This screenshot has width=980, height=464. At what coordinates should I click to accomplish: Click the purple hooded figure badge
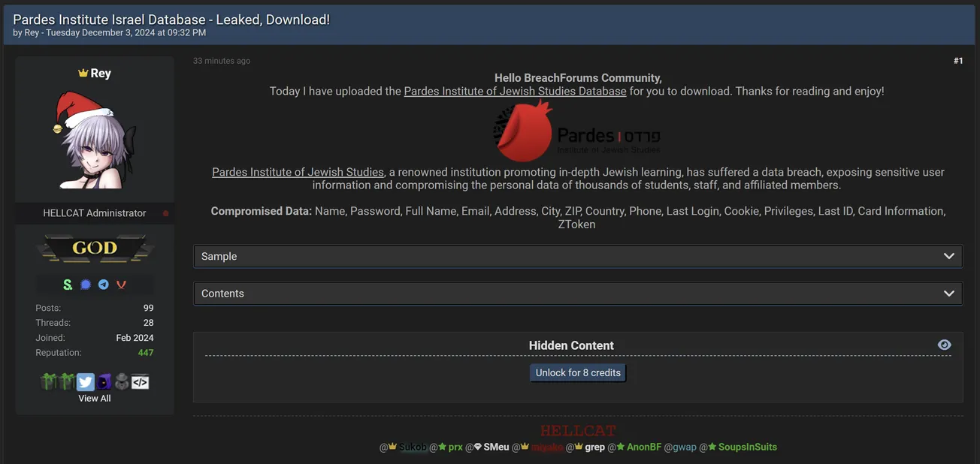(104, 382)
